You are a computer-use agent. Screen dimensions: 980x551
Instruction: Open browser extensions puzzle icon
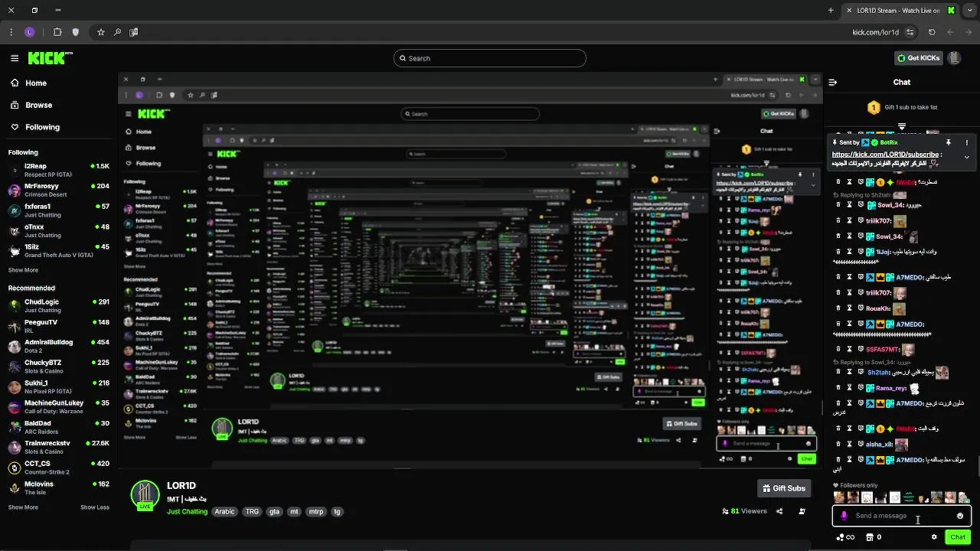pyautogui.click(x=57, y=32)
